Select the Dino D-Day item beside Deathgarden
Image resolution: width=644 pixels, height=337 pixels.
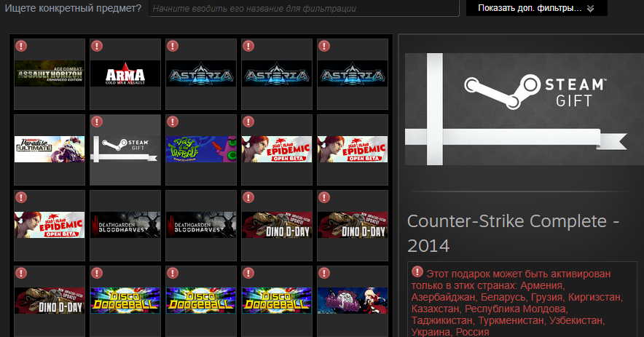click(277, 226)
